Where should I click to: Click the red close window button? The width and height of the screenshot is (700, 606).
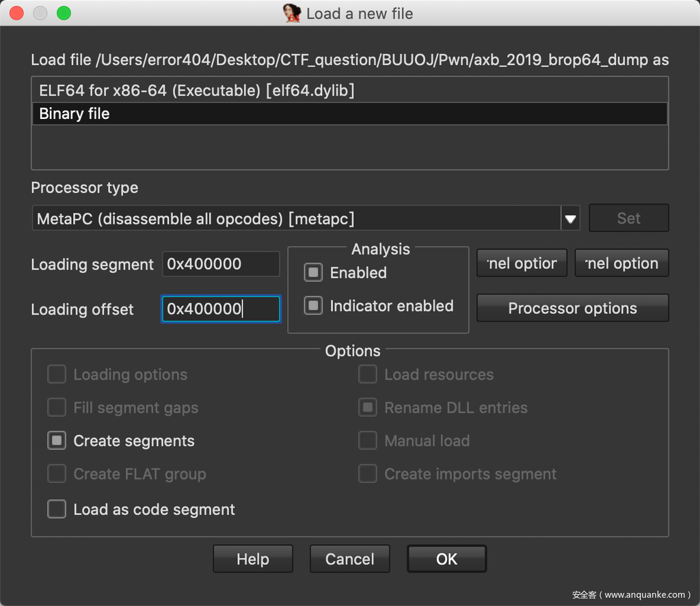16,13
